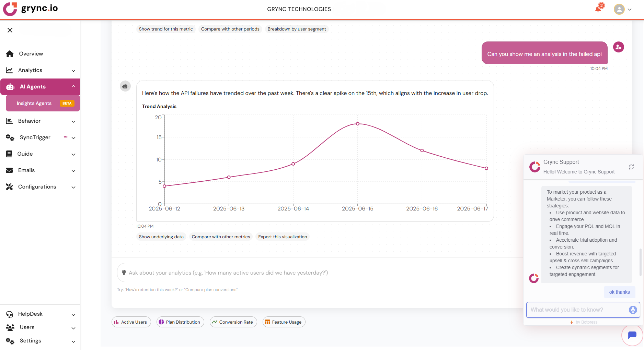Viewport: 644px width, 350px height.
Task: Click Show underlying data suggestion
Action: pyautogui.click(x=161, y=237)
